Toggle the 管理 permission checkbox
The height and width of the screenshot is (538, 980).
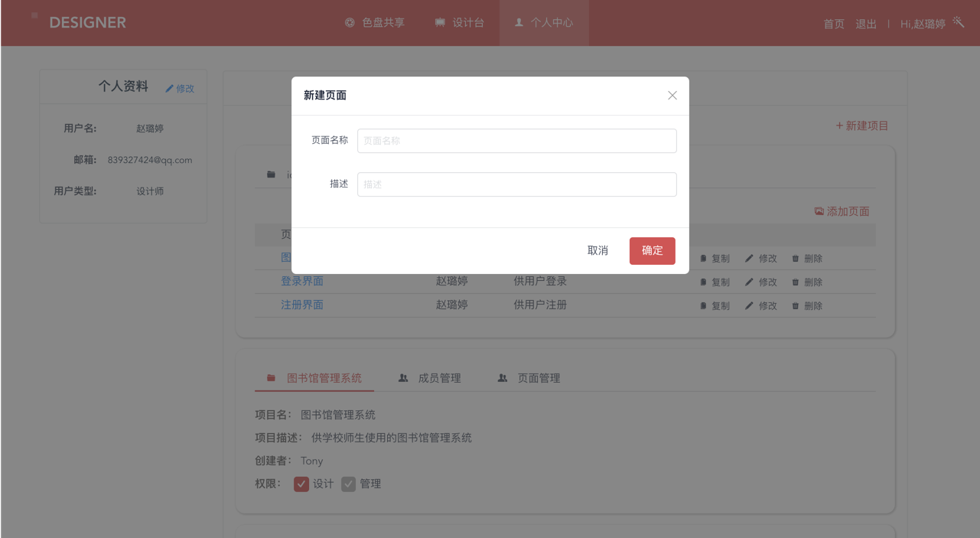pos(349,484)
